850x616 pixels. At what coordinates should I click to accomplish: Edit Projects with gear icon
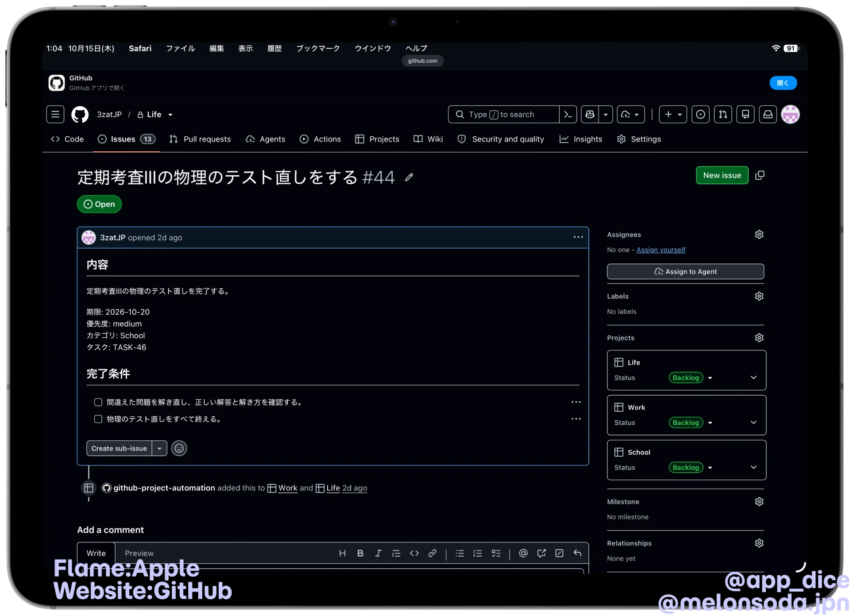pos(759,338)
